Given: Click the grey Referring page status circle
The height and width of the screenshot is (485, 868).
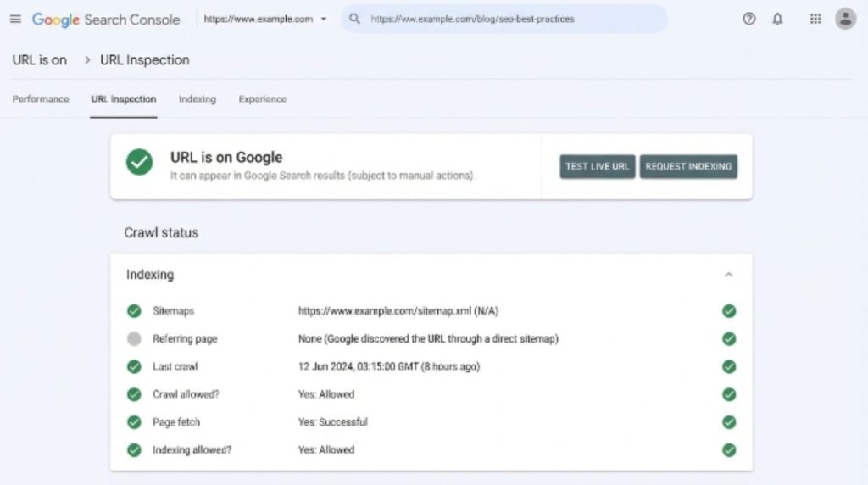Looking at the screenshot, I should 134,339.
